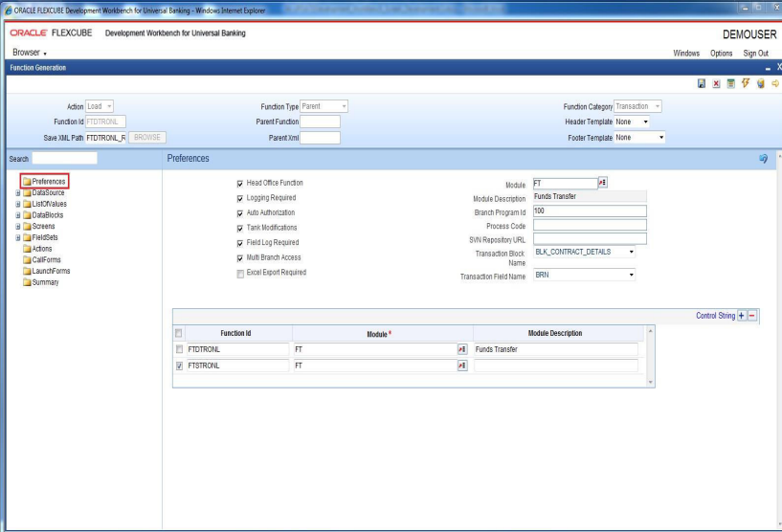
Task: Add a Control String row with plus icon
Action: [x=742, y=316]
